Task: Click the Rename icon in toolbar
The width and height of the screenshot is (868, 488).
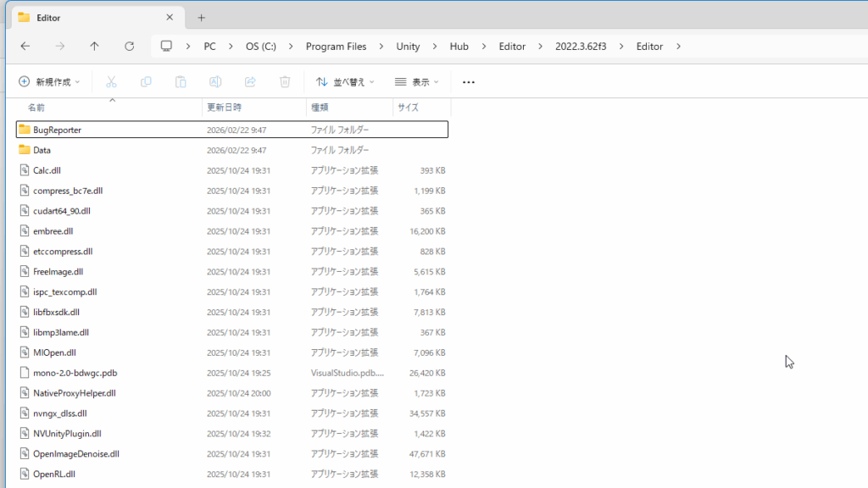Action: point(215,82)
